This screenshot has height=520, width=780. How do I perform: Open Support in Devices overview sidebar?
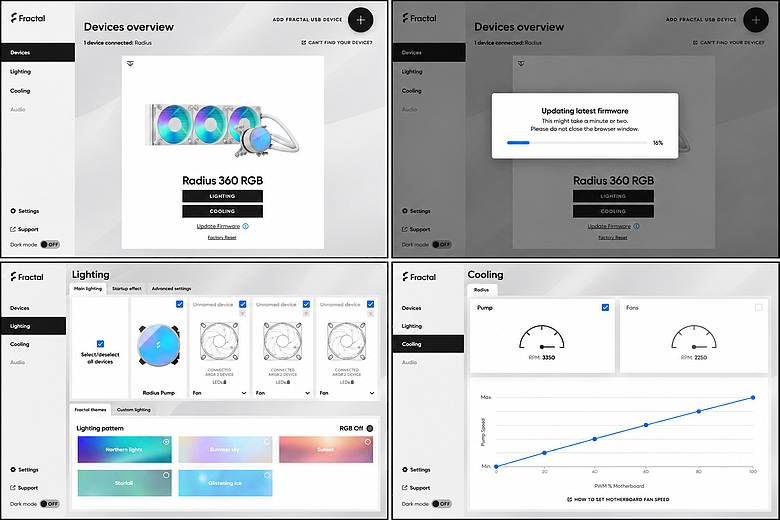click(24, 229)
